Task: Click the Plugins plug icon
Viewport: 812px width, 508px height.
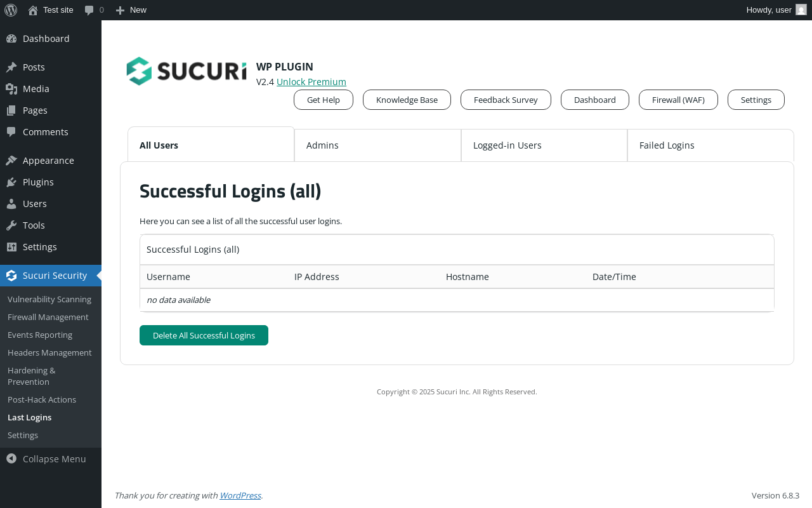Action: [x=11, y=182]
